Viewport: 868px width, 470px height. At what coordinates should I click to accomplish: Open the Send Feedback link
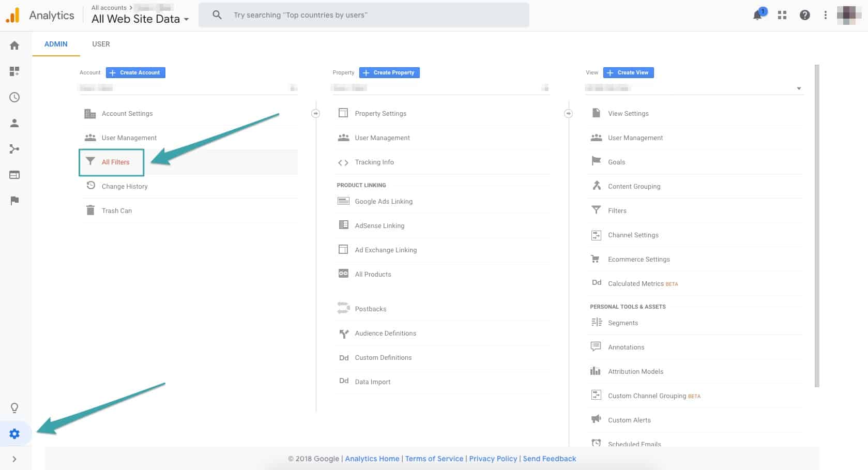[x=549, y=459]
